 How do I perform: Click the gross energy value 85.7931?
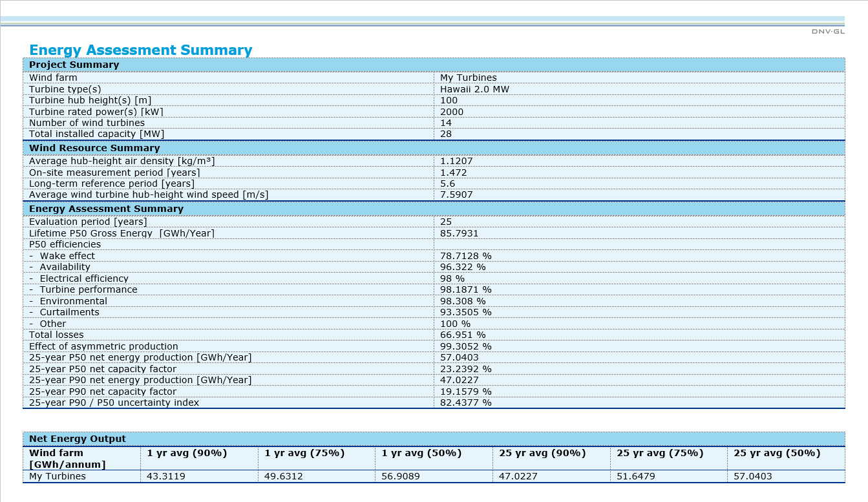click(459, 233)
